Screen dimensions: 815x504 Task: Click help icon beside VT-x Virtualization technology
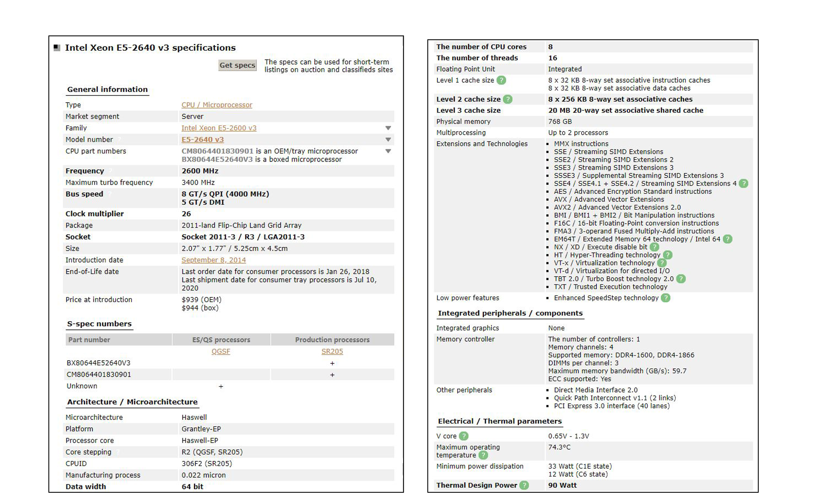click(661, 263)
